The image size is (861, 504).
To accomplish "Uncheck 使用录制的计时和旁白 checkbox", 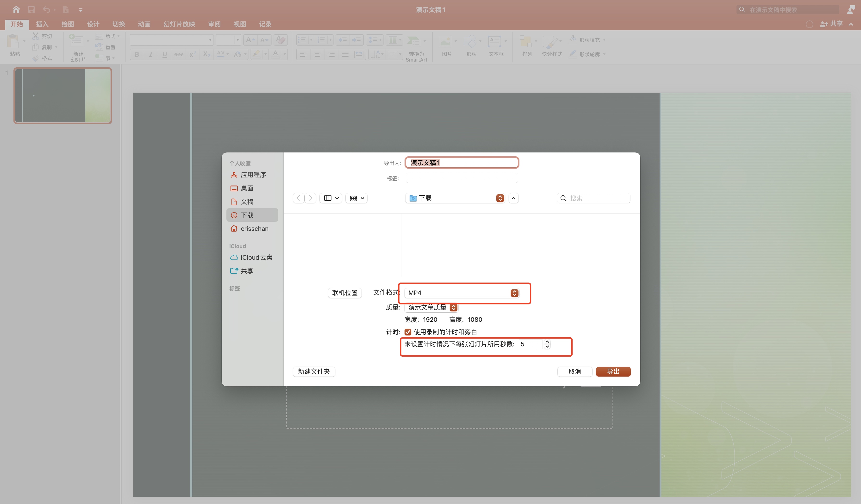I will click(x=408, y=332).
